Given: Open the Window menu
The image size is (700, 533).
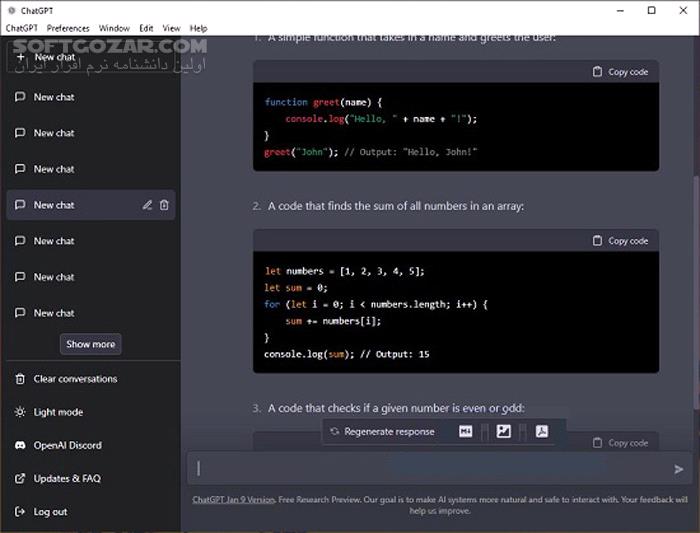Looking at the screenshot, I should 114,28.
